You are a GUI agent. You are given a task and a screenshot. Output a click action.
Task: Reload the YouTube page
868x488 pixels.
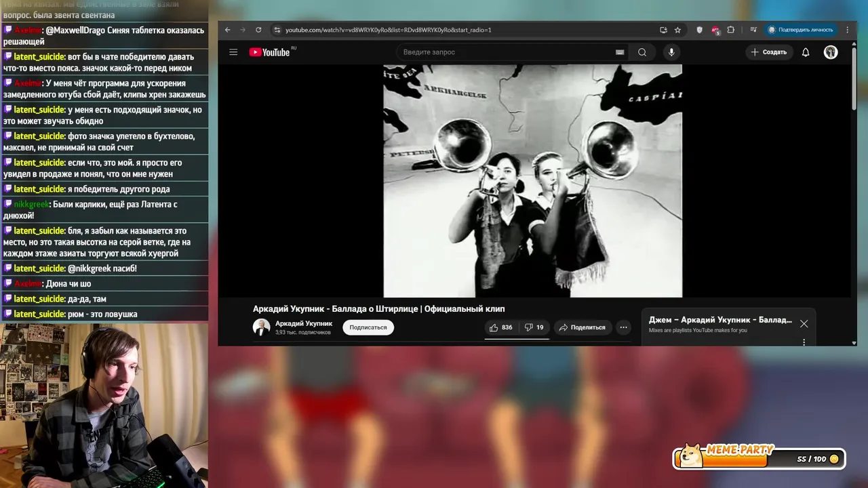258,30
